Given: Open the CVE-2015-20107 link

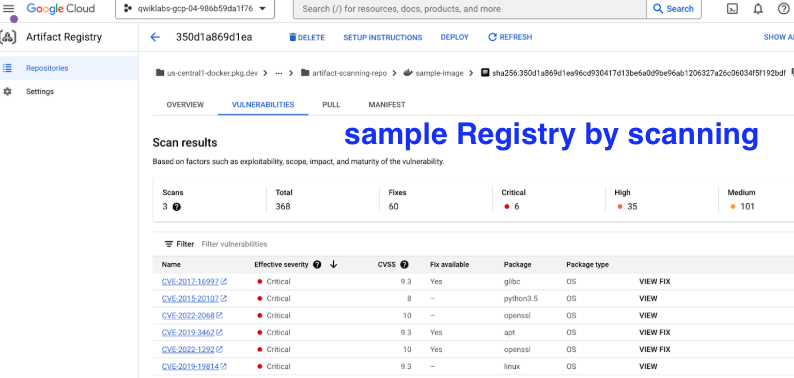Looking at the screenshot, I should pos(190,298).
